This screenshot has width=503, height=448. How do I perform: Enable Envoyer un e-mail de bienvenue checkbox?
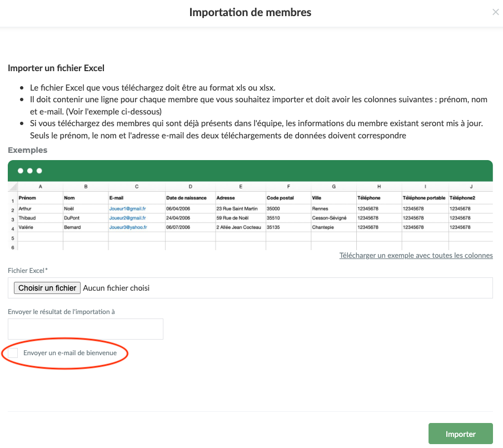point(13,353)
